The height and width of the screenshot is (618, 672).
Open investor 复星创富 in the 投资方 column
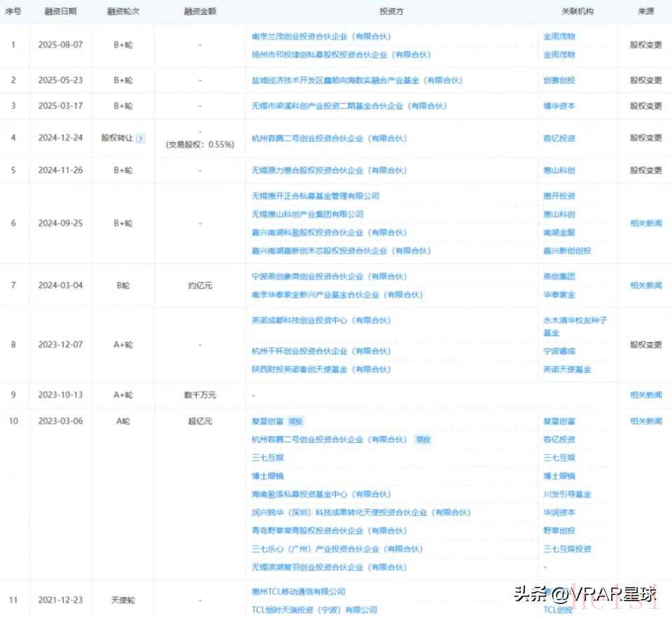pos(269,421)
